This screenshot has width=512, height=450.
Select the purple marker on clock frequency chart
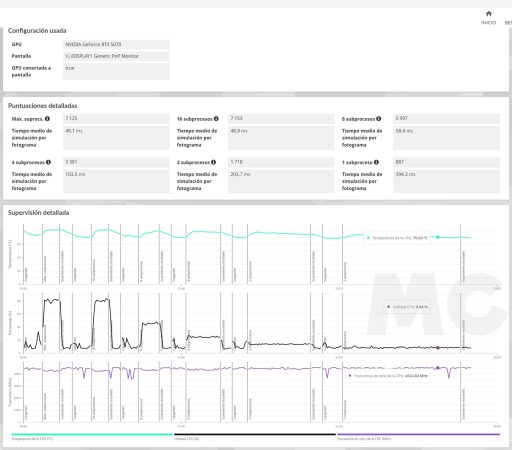coord(438,368)
